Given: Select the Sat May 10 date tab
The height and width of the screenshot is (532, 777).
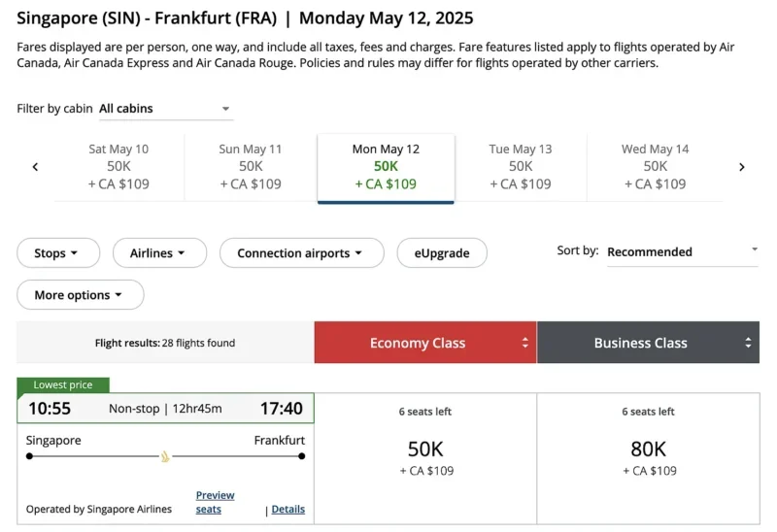Looking at the screenshot, I should [x=118, y=167].
